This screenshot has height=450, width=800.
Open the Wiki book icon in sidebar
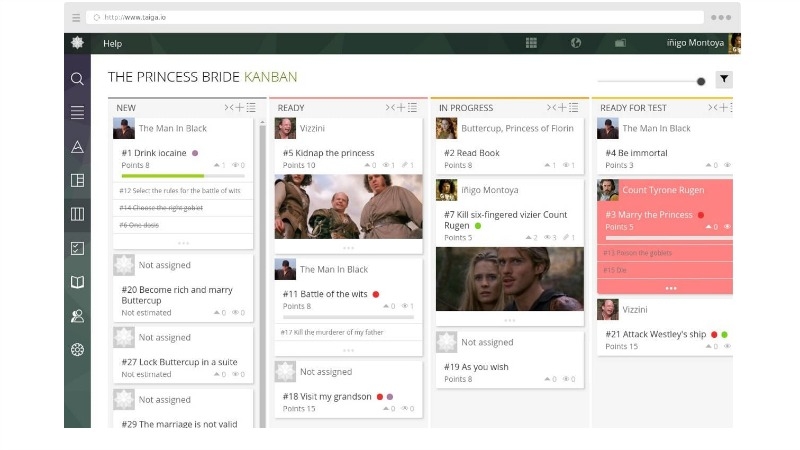coord(77,282)
